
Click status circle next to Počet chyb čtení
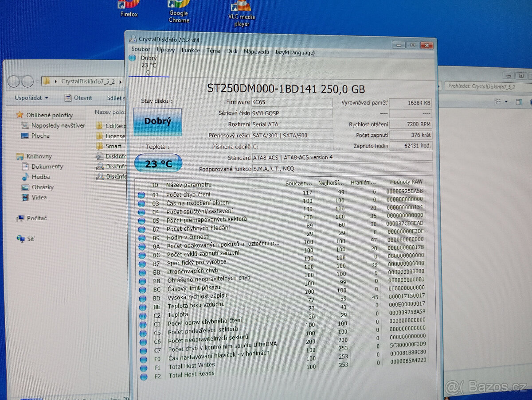[x=142, y=194]
